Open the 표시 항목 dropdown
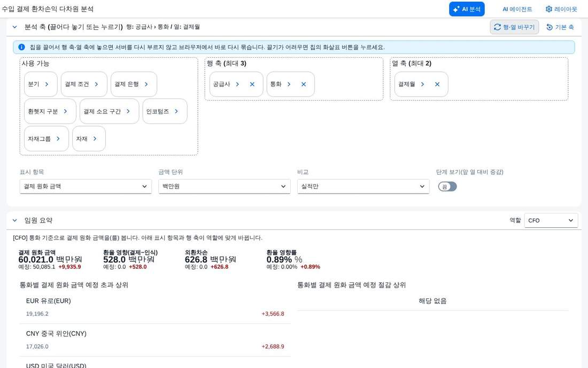Viewport: 588px width, 368px height. pos(86,187)
